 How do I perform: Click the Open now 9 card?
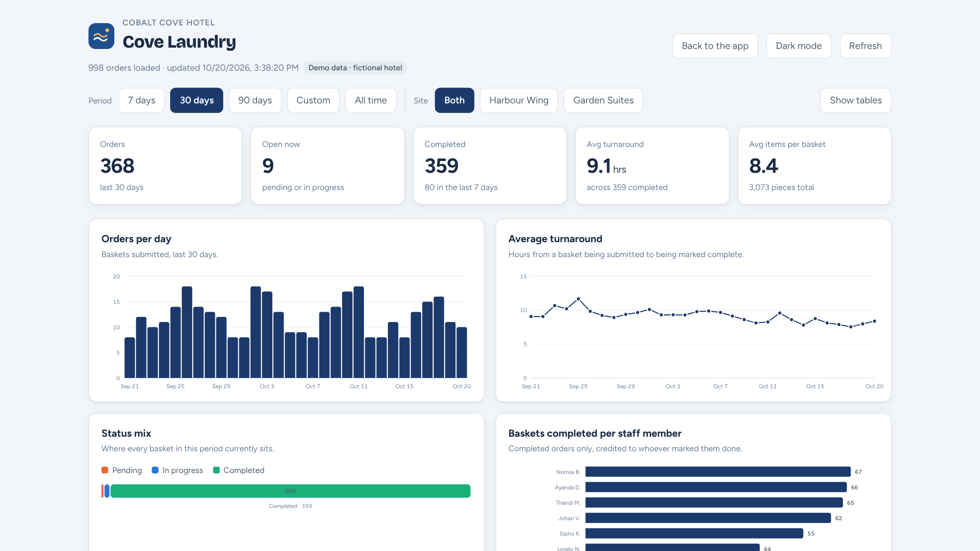[x=328, y=166]
